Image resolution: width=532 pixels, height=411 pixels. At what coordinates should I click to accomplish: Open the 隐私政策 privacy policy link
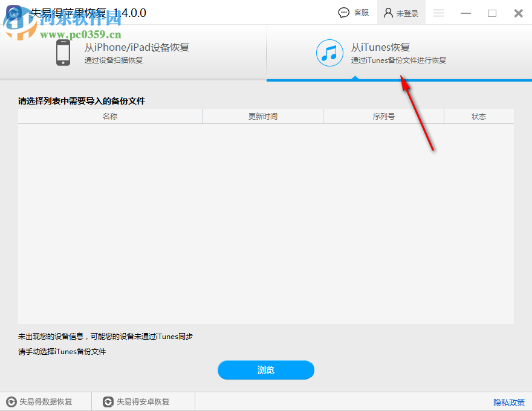click(508, 402)
